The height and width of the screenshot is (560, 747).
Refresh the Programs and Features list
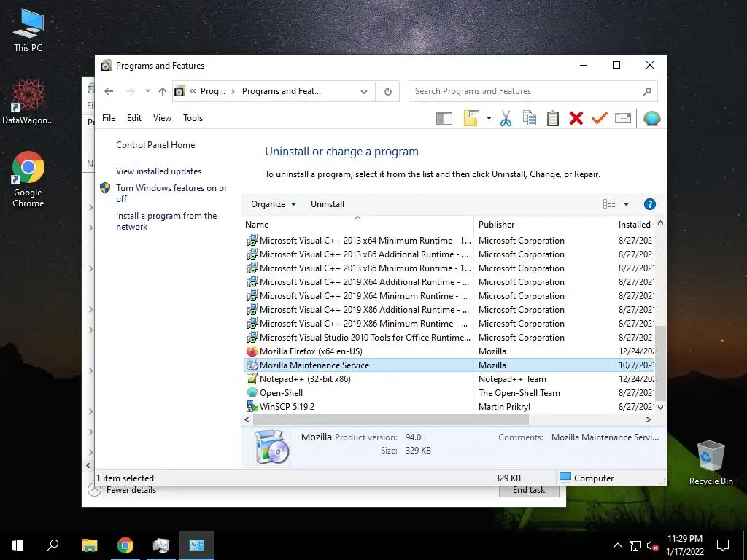tap(388, 91)
